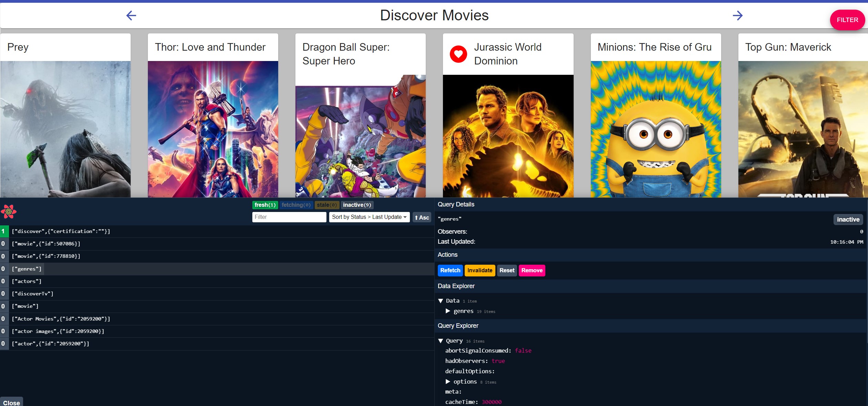Toggle the fetching(0) status filter
868x406 pixels.
296,205
